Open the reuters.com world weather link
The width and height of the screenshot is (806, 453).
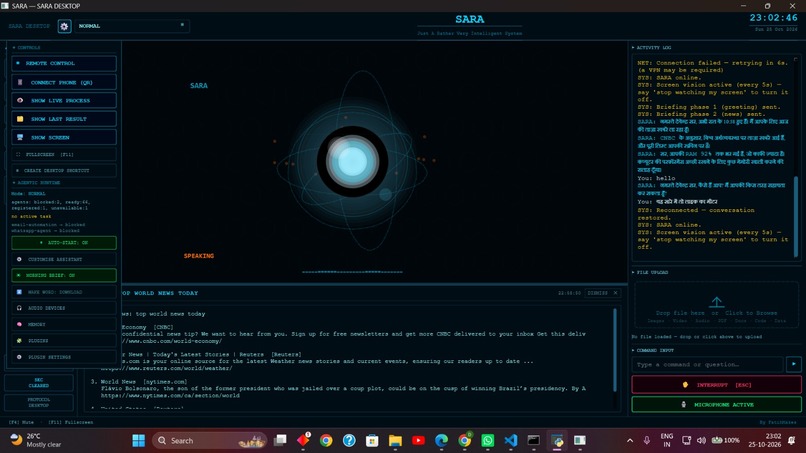pyautogui.click(x=167, y=368)
